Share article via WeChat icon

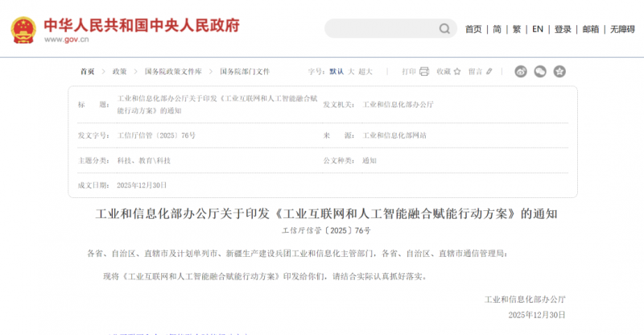coord(540,71)
